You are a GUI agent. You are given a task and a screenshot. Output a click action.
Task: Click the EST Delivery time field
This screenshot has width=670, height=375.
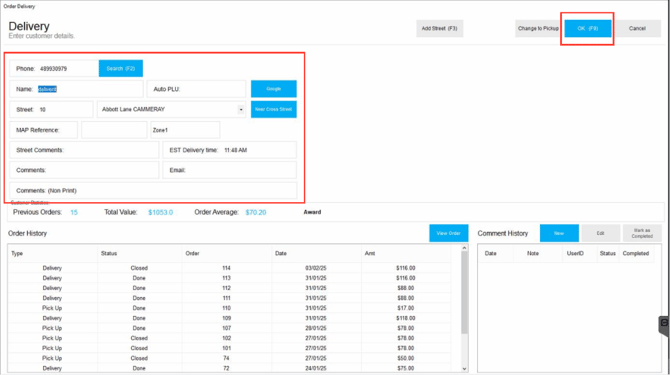coord(229,150)
